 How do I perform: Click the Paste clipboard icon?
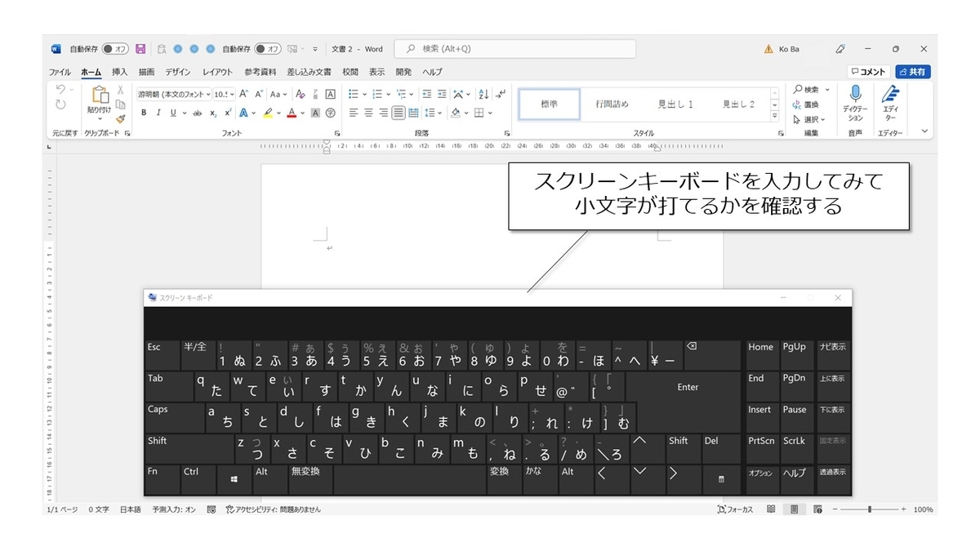[x=100, y=95]
